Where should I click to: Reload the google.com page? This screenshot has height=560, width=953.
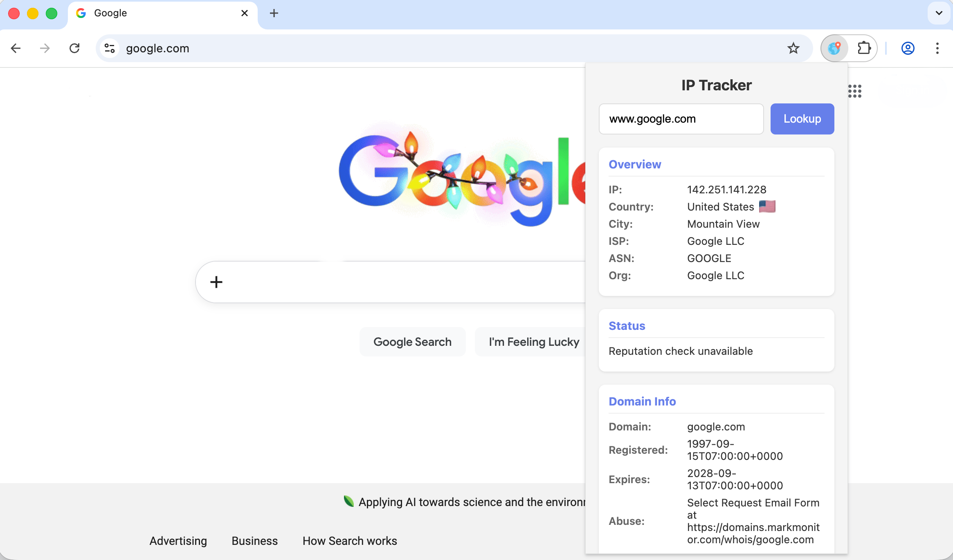74,48
